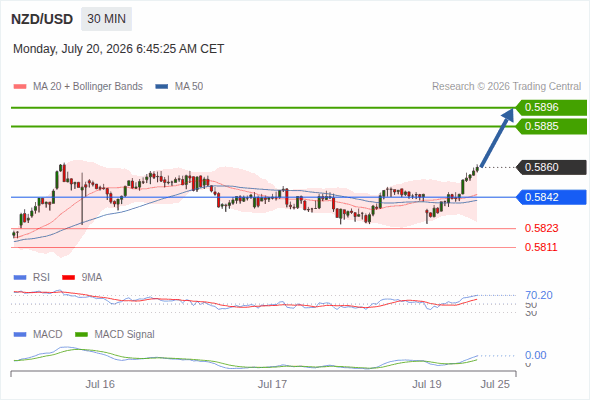Click the Jul 16 date axis marker
This screenshot has width=590, height=400.
(x=100, y=384)
